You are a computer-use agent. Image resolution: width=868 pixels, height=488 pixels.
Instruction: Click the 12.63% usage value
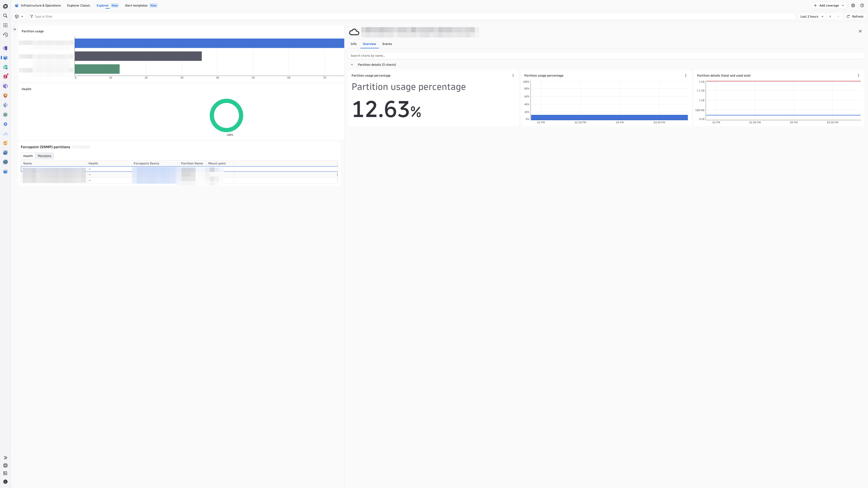click(x=386, y=109)
